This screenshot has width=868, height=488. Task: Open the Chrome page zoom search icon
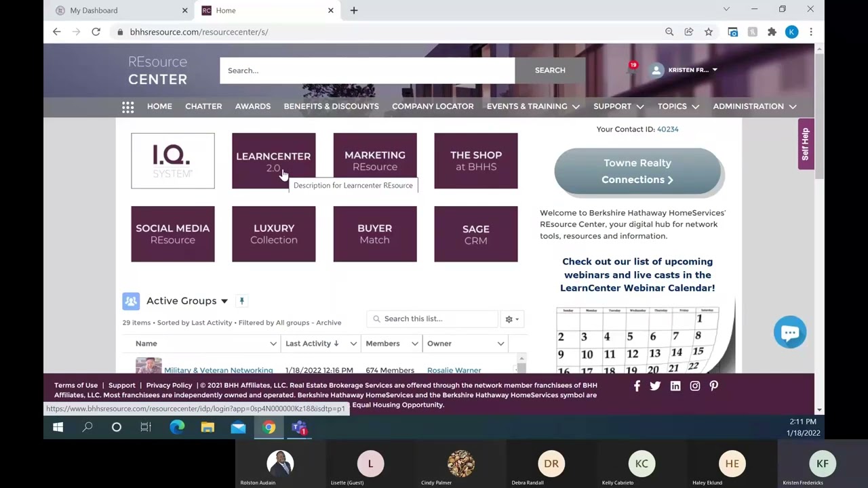(x=669, y=32)
